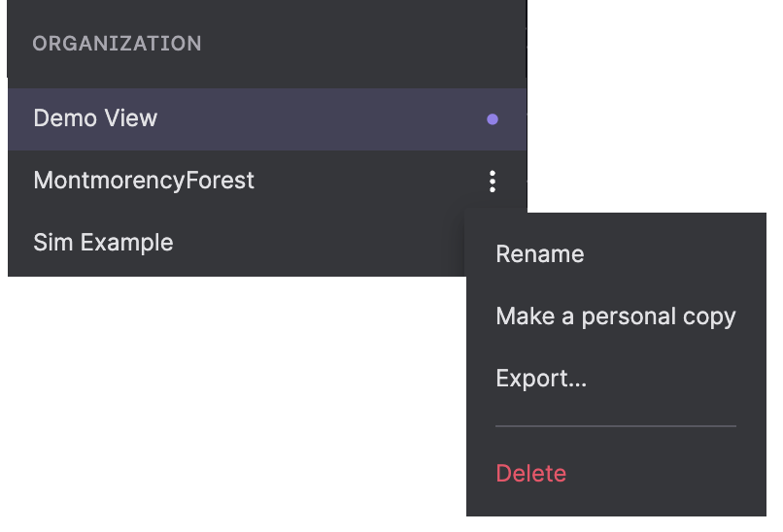
Task: Hit the red Delete entry
Action: coord(530,473)
